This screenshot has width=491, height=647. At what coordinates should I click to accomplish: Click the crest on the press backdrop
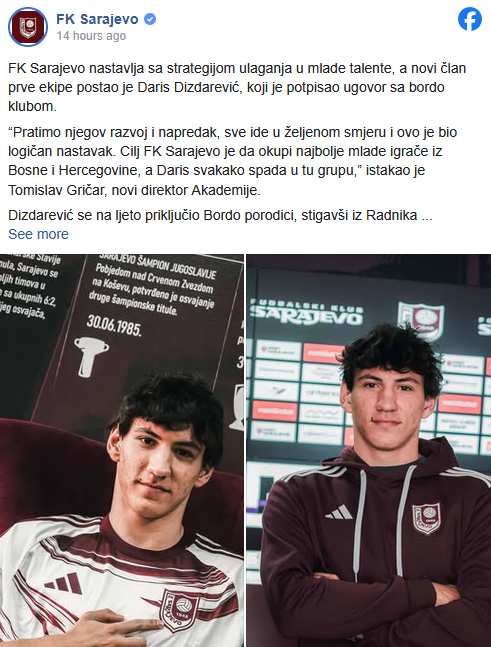pos(421,319)
